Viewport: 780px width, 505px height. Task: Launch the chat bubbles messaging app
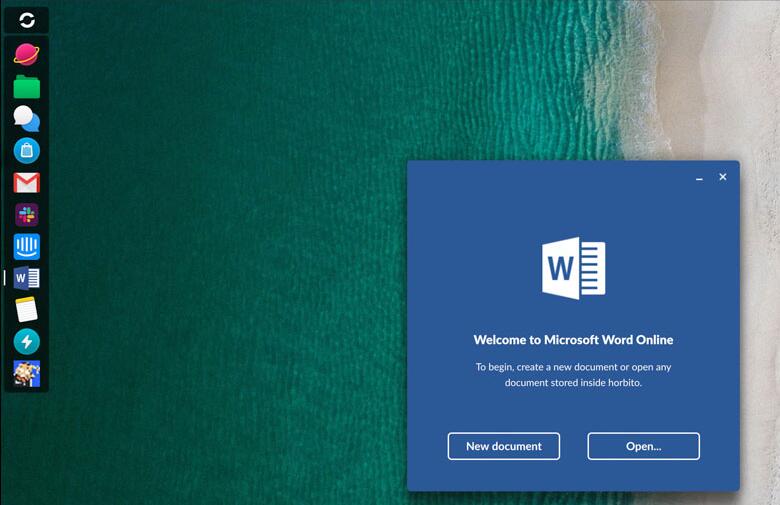click(26, 119)
